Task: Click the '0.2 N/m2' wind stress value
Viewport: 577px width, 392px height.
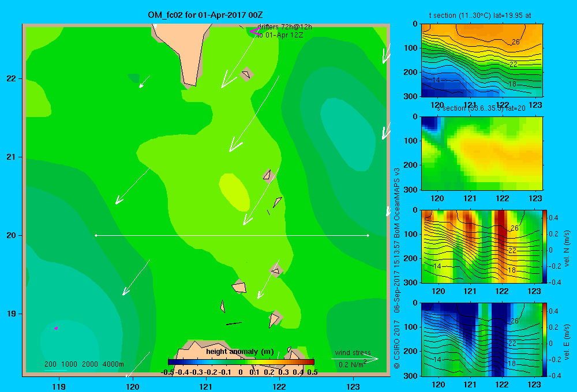Action: (x=353, y=364)
